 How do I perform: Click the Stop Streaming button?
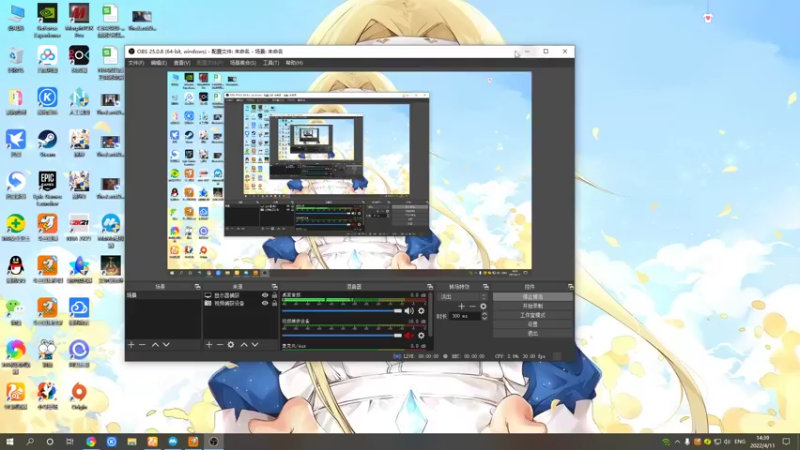click(533, 297)
